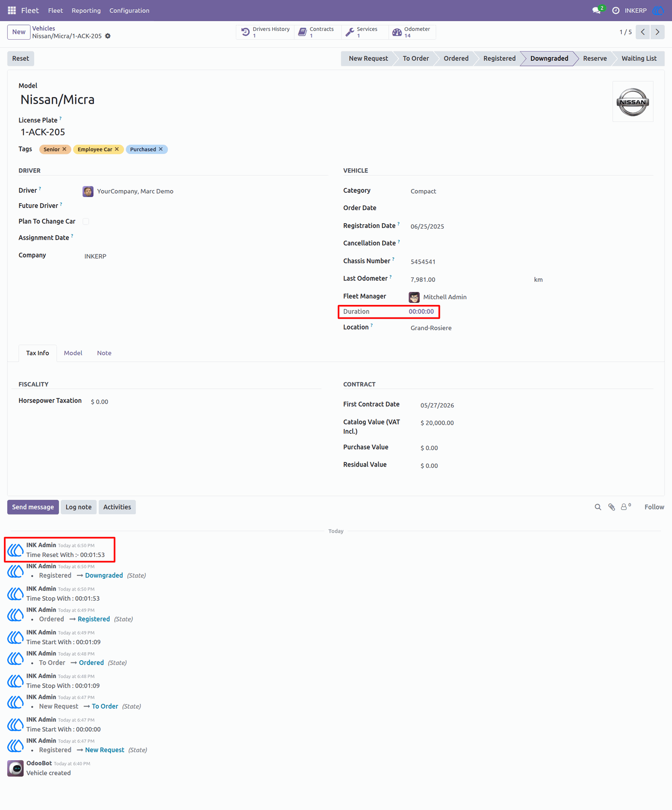
Task: Search messages in the chatter
Action: 598,507
